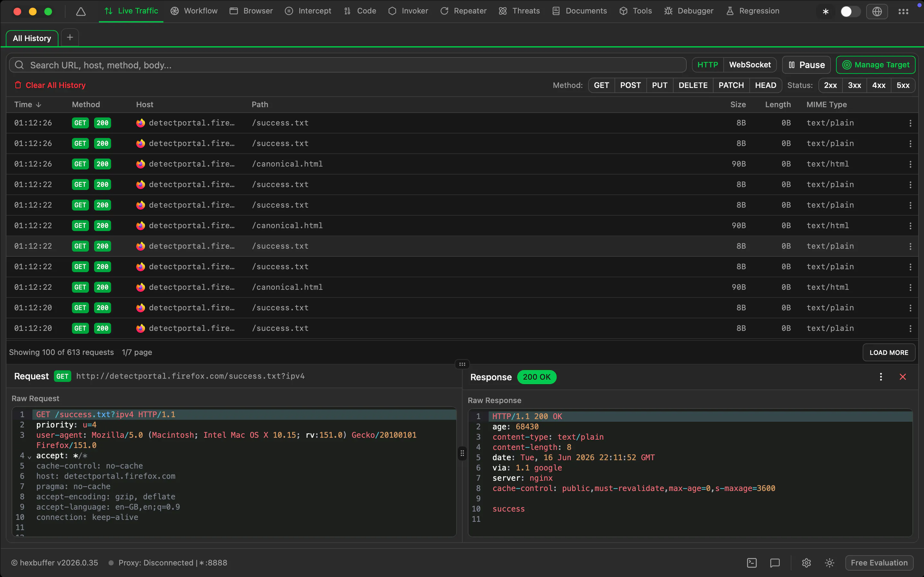Close the Response detail panel
Viewport: 924px width, 577px height.
coord(902,377)
